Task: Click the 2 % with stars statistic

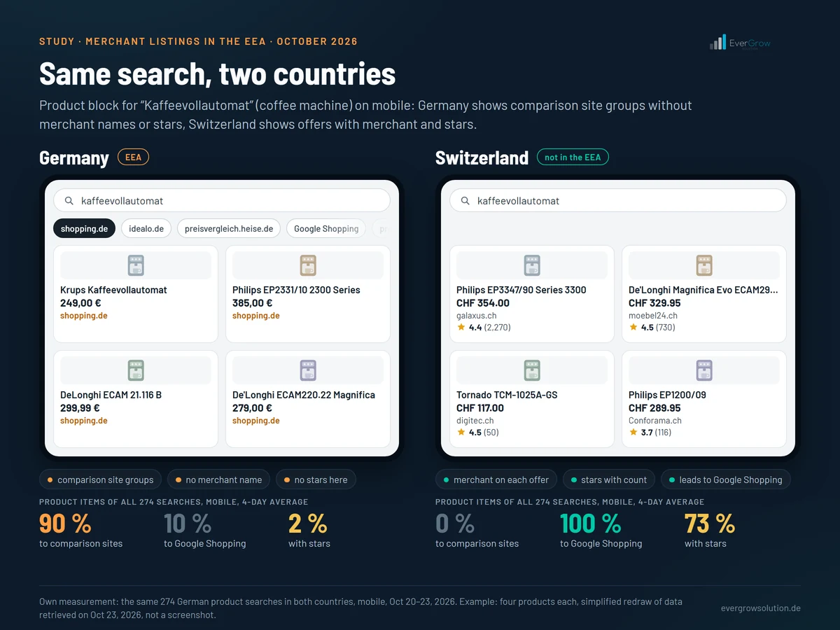Action: click(x=308, y=524)
